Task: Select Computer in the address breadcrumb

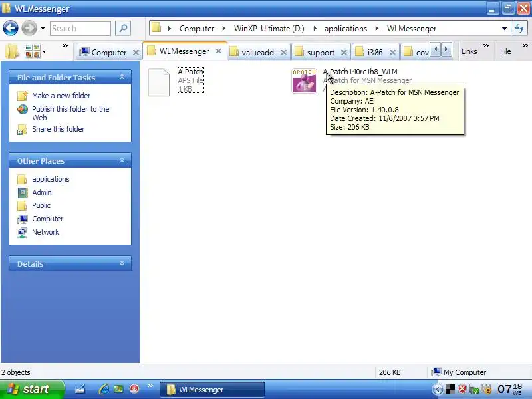Action: click(197, 29)
